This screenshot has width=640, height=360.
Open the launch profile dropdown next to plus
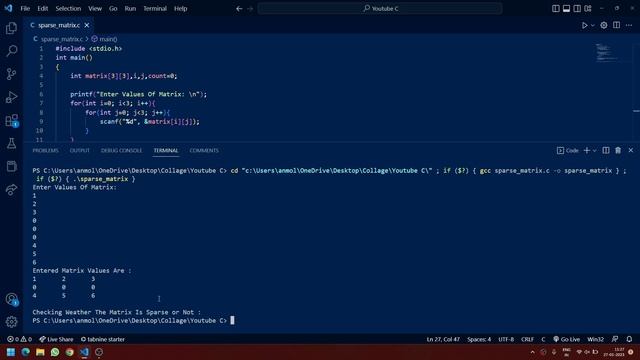coord(594,151)
